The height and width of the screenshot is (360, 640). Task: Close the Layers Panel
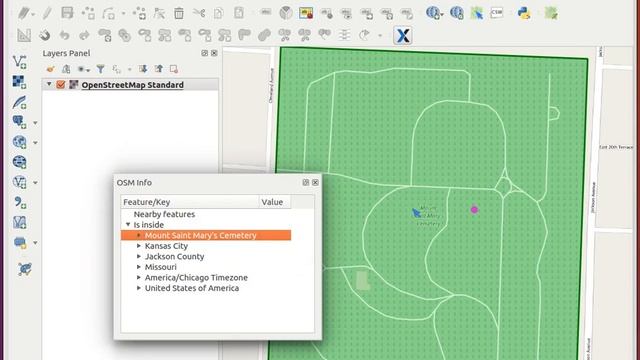click(214, 53)
